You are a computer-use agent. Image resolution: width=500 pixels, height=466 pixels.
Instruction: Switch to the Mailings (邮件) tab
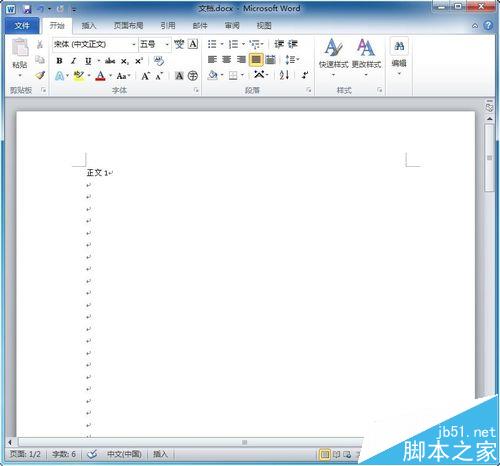pos(200,26)
